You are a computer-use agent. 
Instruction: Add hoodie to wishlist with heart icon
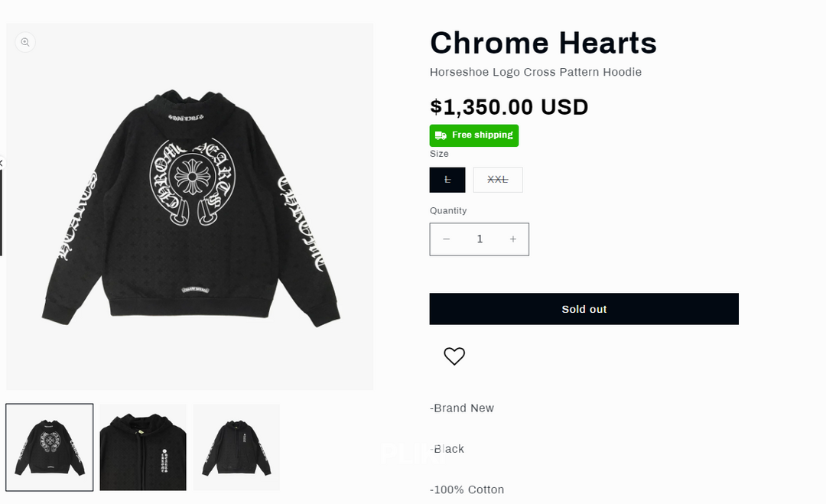pos(454,356)
